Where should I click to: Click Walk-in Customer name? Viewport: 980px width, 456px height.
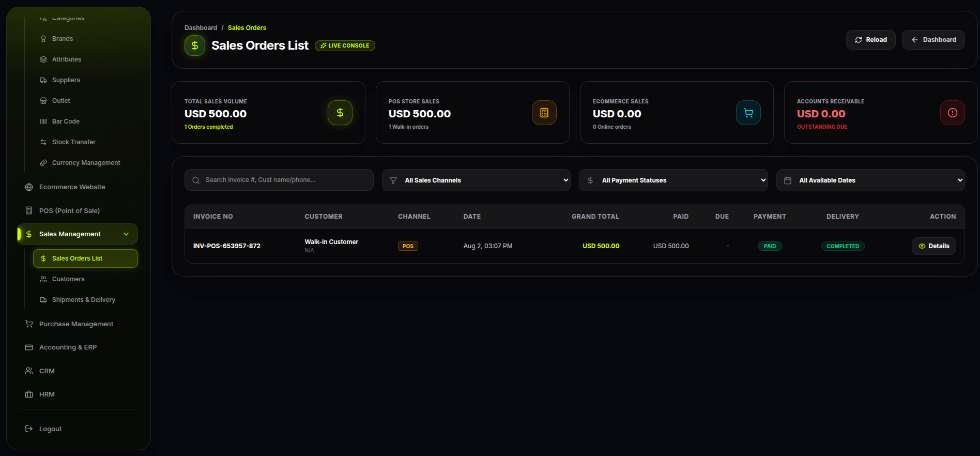pyautogui.click(x=331, y=242)
